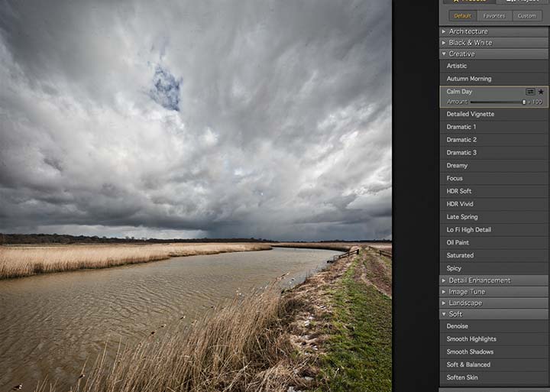Collapse the Creative preset category
Screen dimensions: 550x392
[x=493, y=54]
